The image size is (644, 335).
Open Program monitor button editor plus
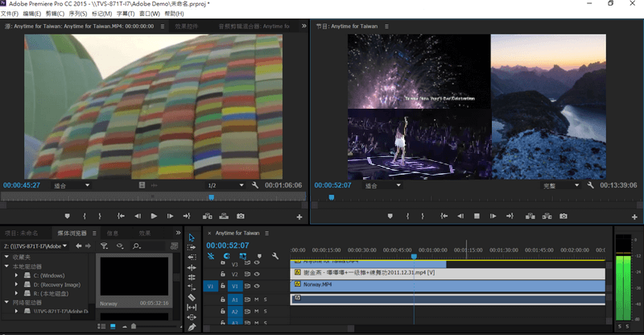[634, 217]
